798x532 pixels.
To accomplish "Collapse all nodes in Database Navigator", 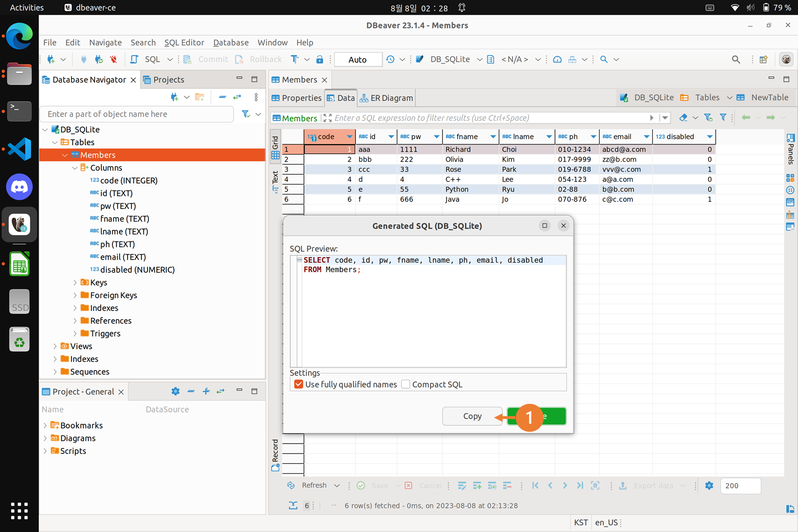I will 222,97.
